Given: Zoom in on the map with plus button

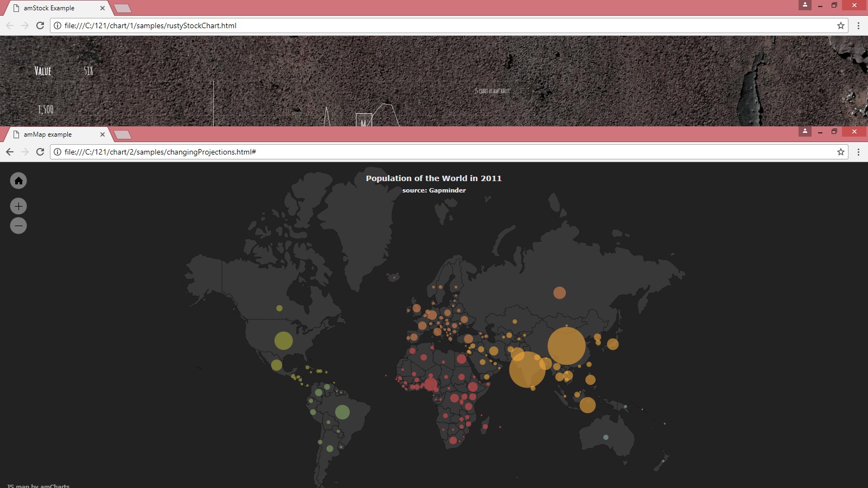Looking at the screenshot, I should pos(18,206).
